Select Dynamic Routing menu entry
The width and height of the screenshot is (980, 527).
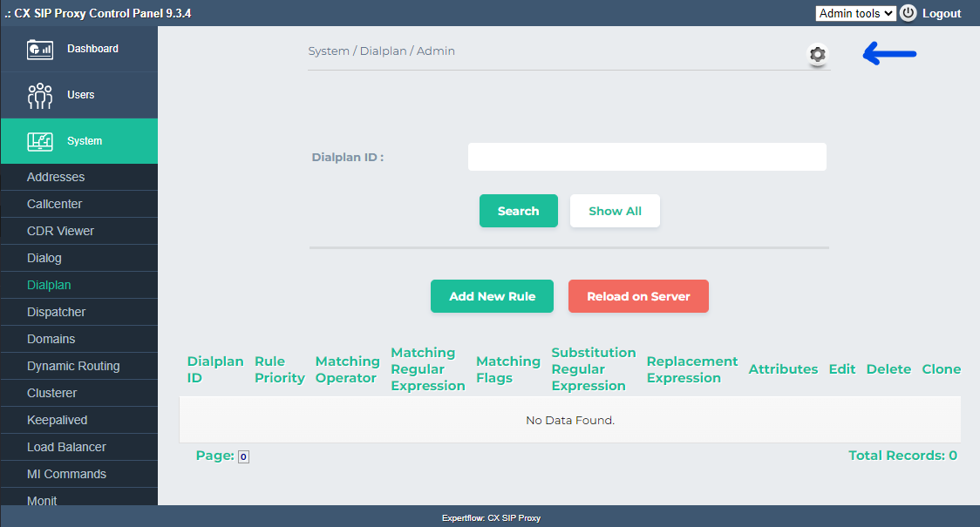click(x=73, y=366)
